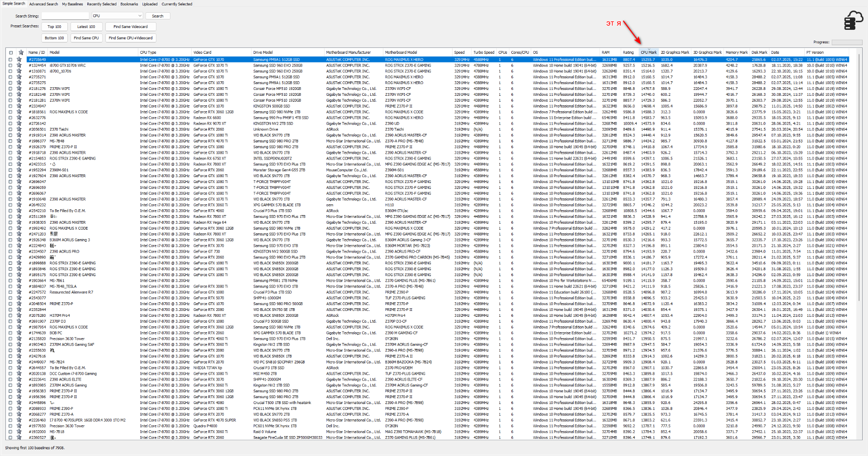Image resolution: width=868 pixels, height=456 pixels.
Task: Tick the select-all checkbox in table header
Action: (x=11, y=52)
